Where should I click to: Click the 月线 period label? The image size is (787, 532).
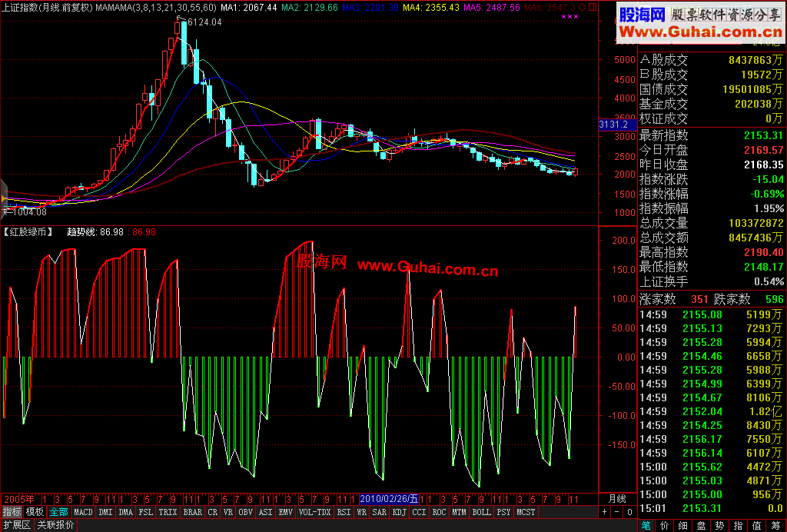[617, 499]
